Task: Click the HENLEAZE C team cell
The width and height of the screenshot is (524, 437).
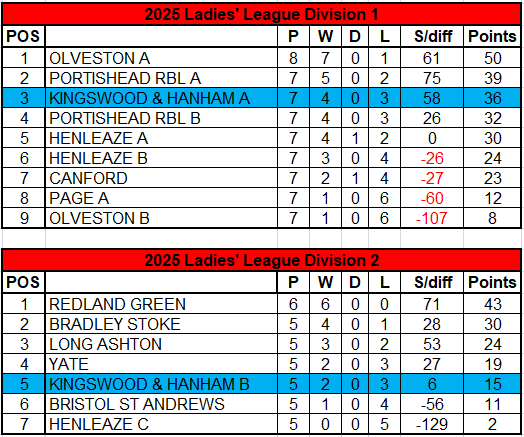Action: tap(161, 424)
